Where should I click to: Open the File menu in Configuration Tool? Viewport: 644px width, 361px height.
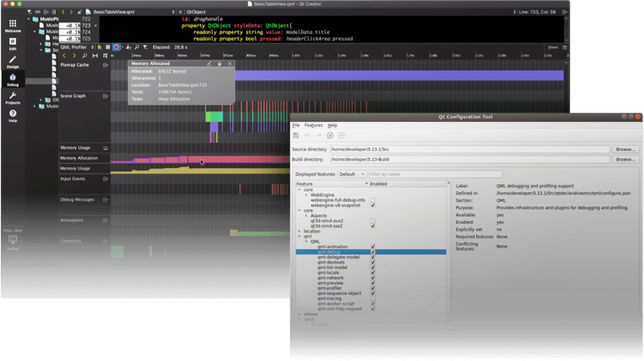[296, 125]
